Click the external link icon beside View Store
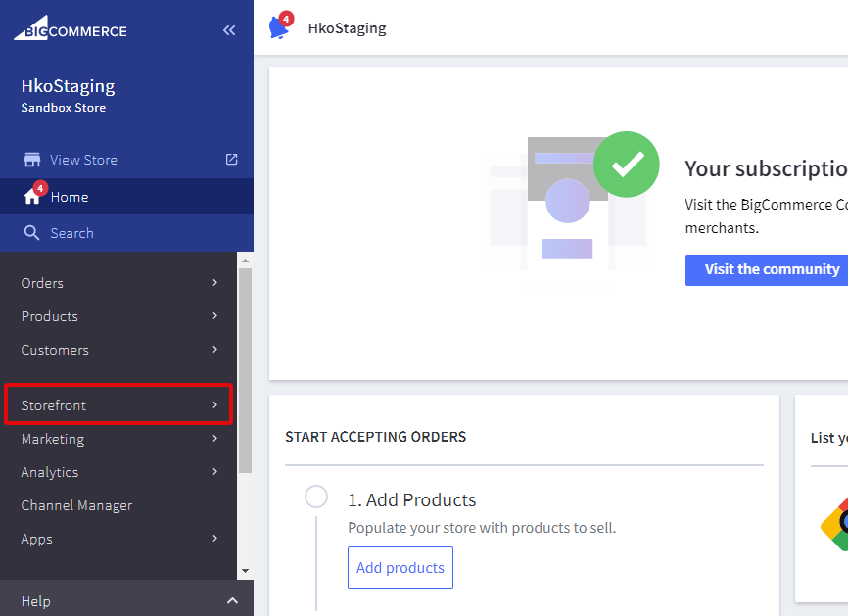Viewport: 848px width, 616px height. coord(231,159)
